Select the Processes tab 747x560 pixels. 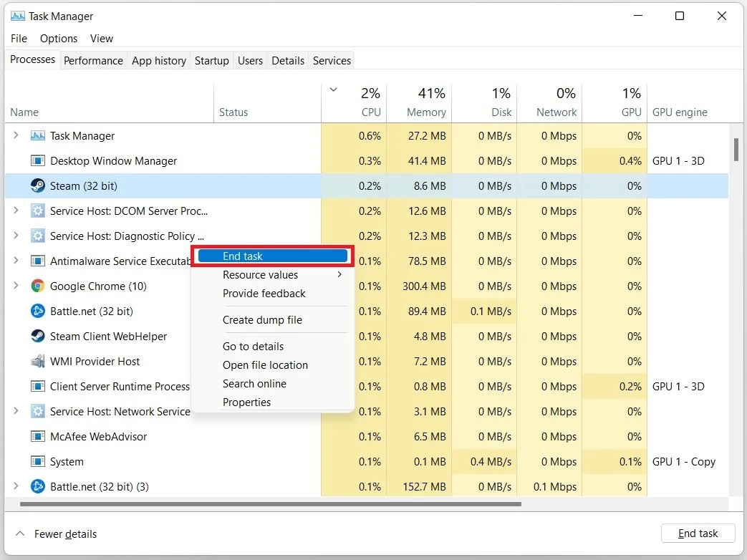pos(32,59)
